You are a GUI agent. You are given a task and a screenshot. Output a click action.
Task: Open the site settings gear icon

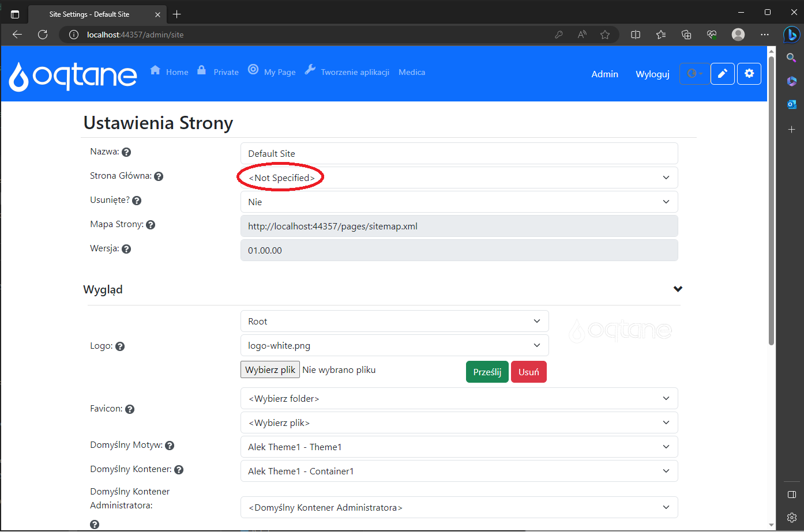click(x=749, y=74)
